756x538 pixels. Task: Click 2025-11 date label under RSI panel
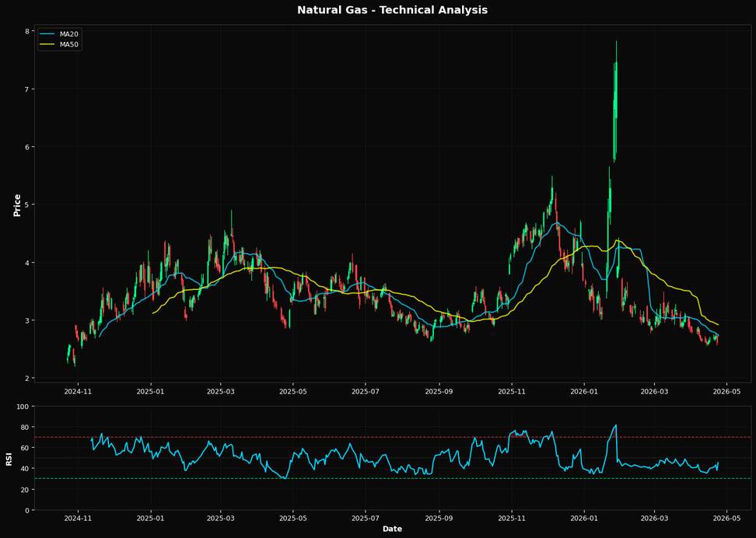click(512, 519)
